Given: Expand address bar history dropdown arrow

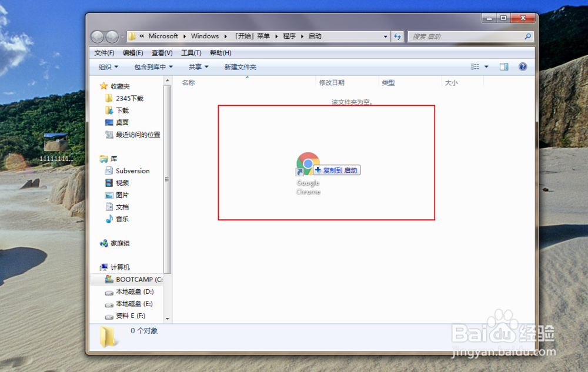Looking at the screenshot, I should 385,36.
